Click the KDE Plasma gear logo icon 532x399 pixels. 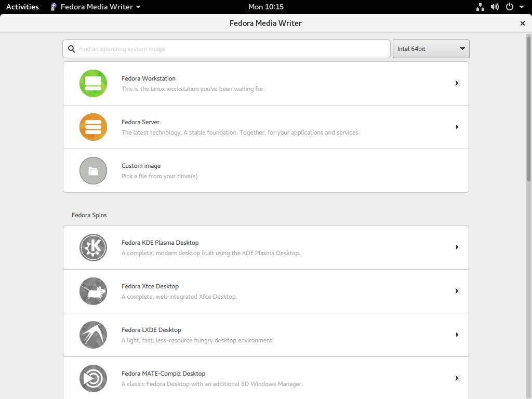(93, 247)
